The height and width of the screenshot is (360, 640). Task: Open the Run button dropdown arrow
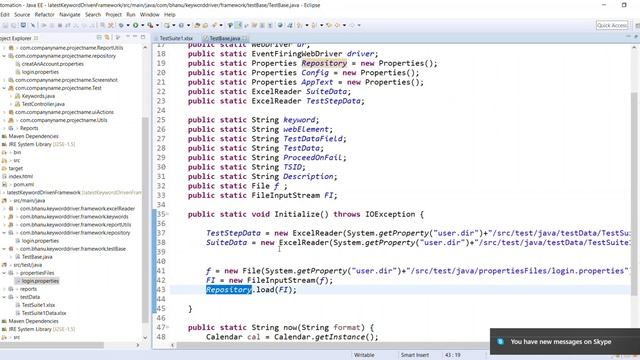[x=142, y=25]
